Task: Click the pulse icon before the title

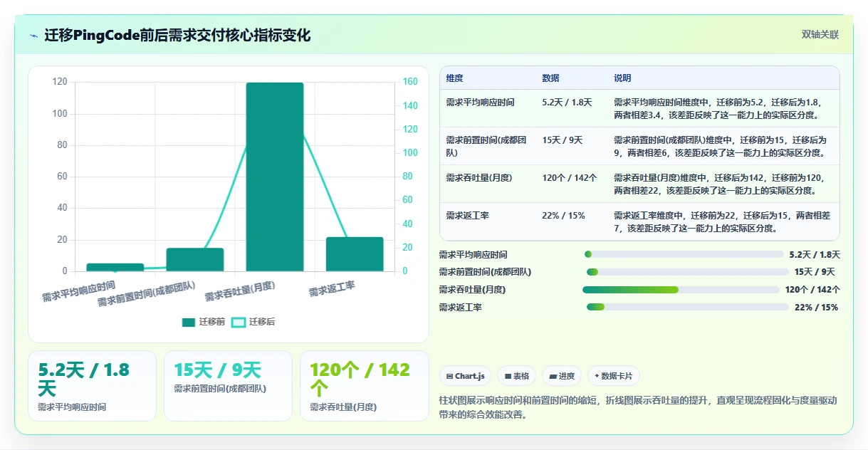Action: pos(34,36)
